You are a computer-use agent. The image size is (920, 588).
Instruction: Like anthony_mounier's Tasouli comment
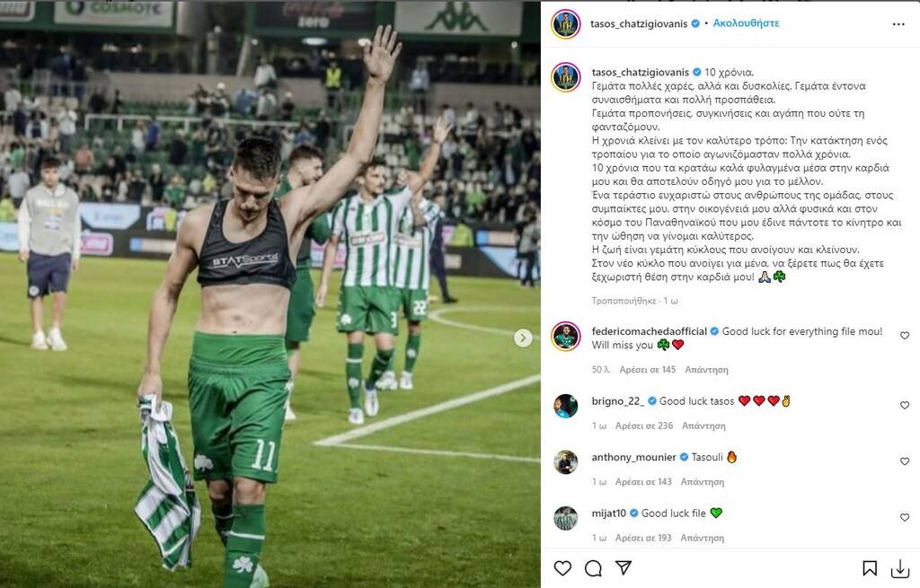pos(904,461)
